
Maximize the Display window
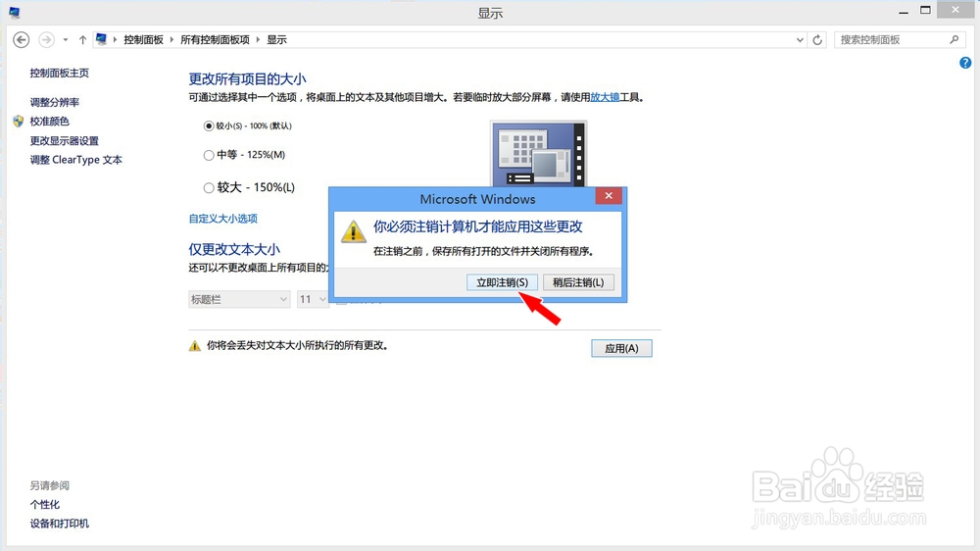pyautogui.click(x=926, y=10)
